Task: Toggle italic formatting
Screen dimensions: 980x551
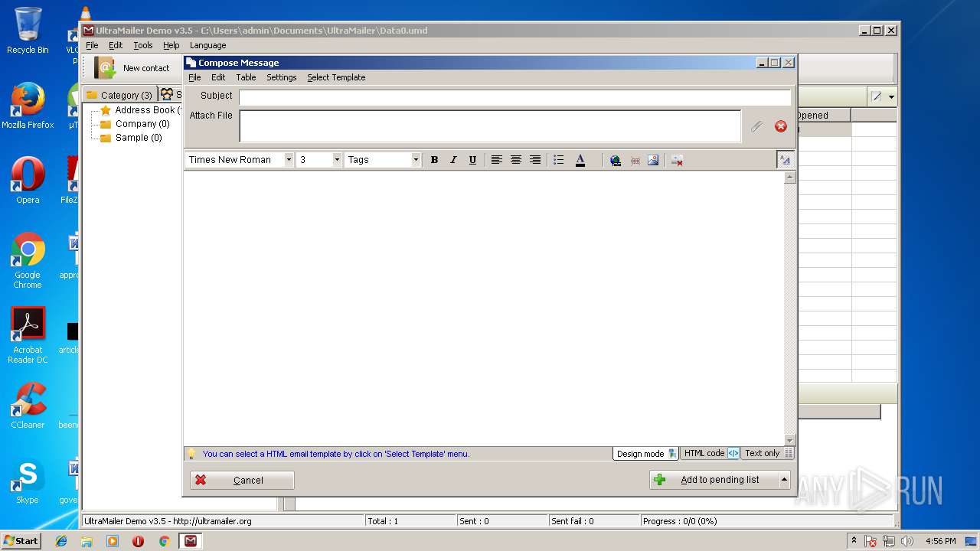Action: (453, 160)
